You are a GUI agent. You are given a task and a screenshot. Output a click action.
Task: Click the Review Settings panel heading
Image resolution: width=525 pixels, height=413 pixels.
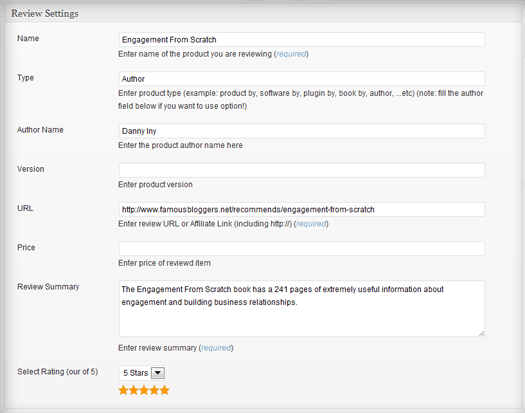(45, 14)
